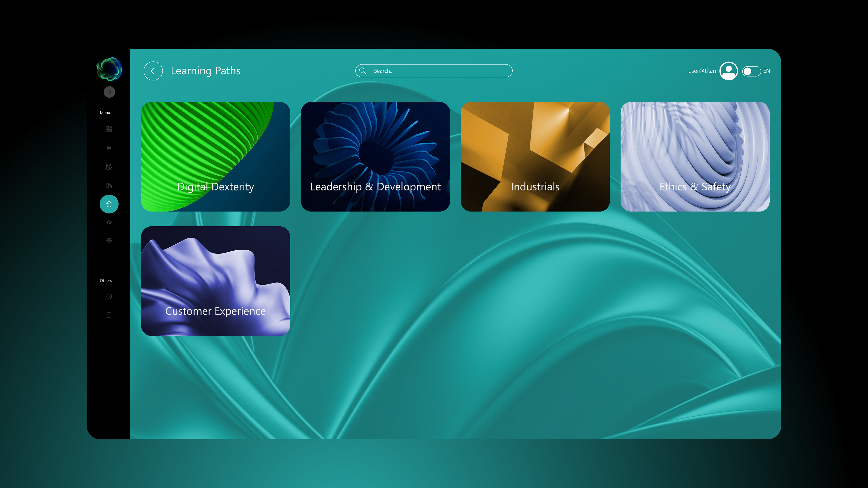Image resolution: width=868 pixels, height=488 pixels.
Task: Open the document with shield icon
Action: click(x=109, y=167)
